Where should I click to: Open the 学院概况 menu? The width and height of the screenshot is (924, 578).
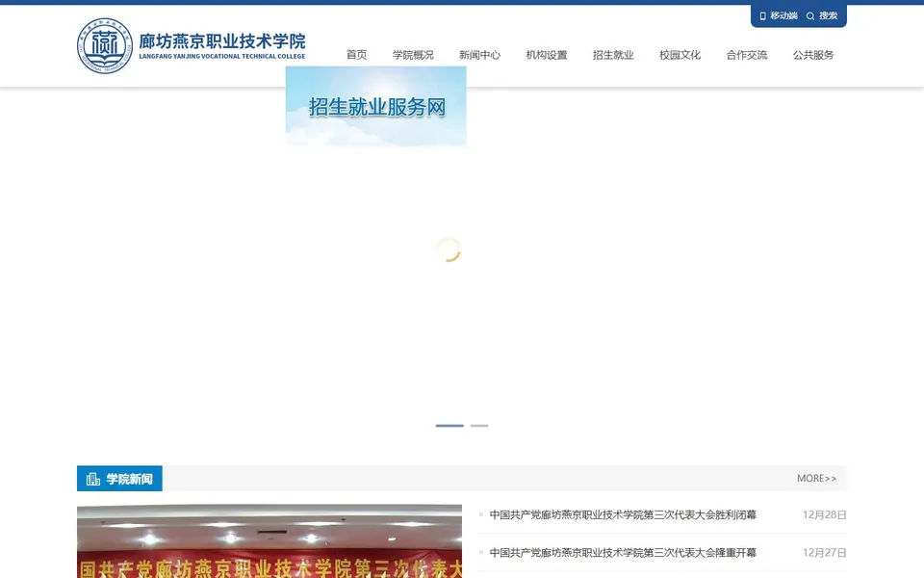click(413, 55)
